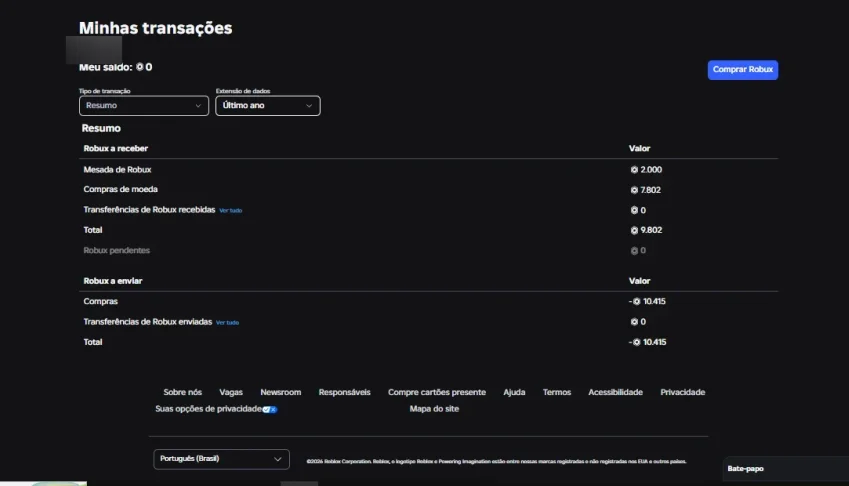Click the value 7.802
The height and width of the screenshot is (486, 849).
click(650, 190)
